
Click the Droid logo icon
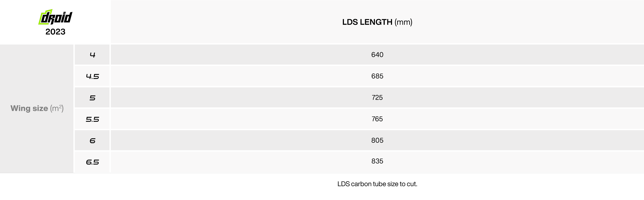tap(56, 17)
